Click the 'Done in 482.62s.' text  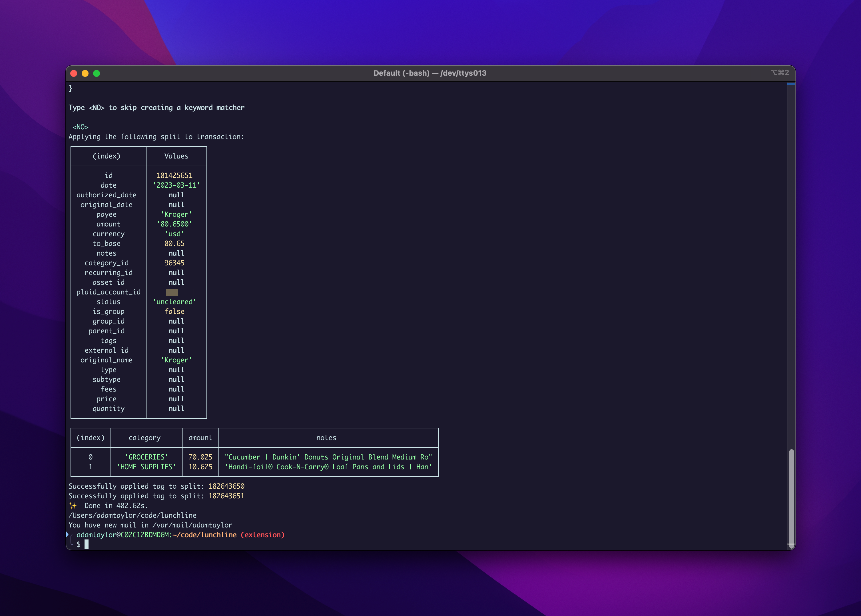coord(116,505)
